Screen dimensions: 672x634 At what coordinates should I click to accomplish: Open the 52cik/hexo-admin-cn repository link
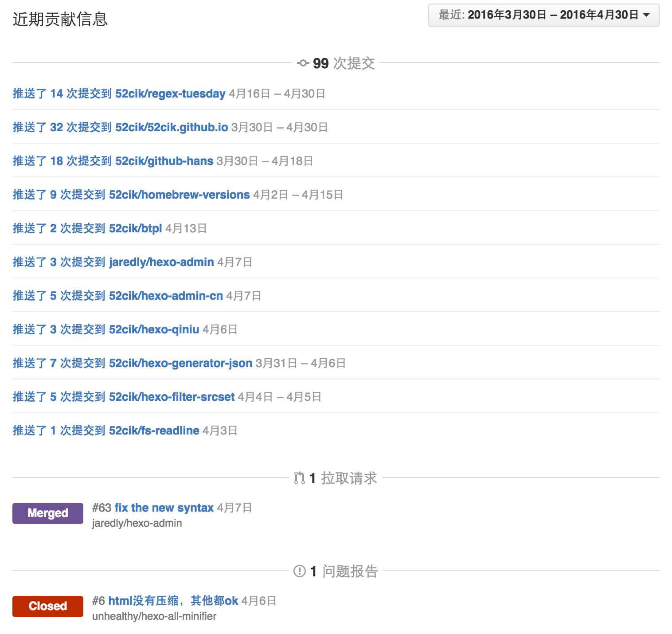[166, 296]
